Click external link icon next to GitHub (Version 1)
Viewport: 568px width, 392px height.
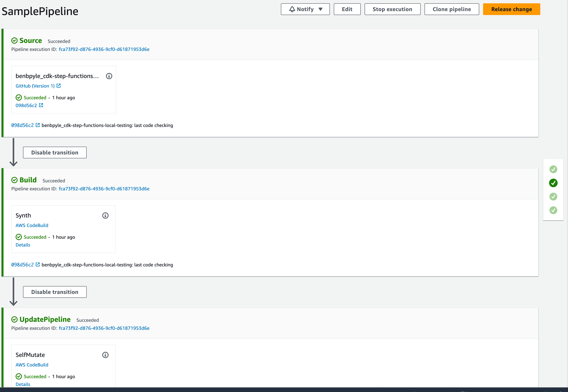coord(59,86)
